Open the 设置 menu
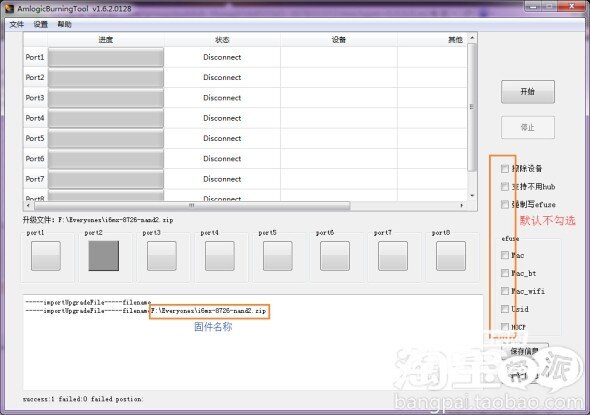 41,24
